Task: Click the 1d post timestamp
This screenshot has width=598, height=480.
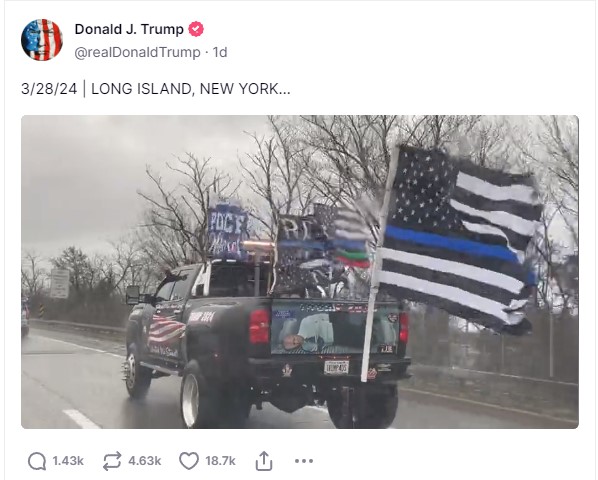Action: [x=220, y=52]
